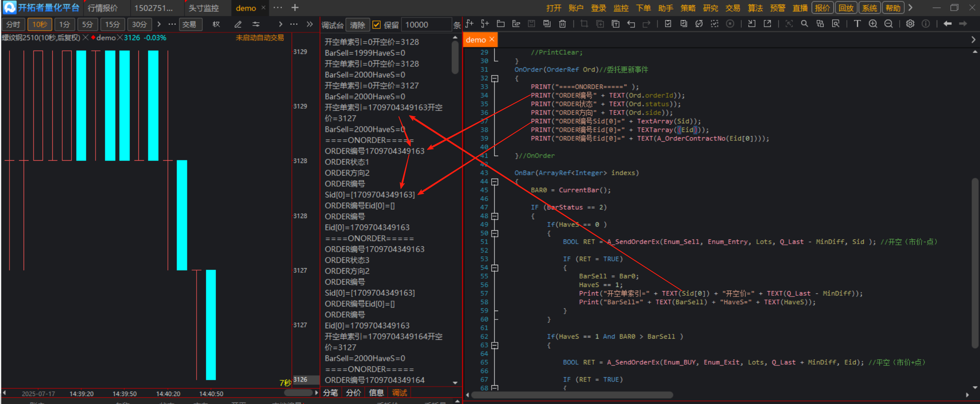Click the find-in-file icon
980x404 pixels.
click(x=836, y=24)
